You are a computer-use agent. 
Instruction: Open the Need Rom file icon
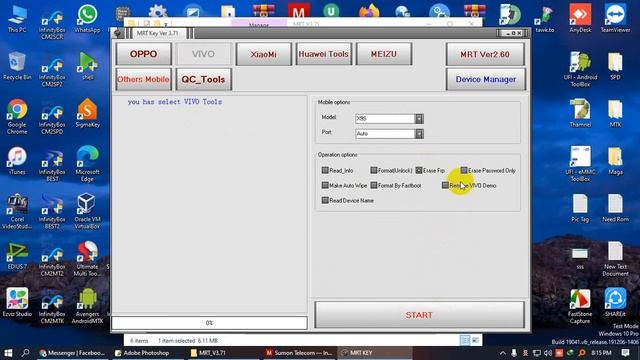point(615,208)
